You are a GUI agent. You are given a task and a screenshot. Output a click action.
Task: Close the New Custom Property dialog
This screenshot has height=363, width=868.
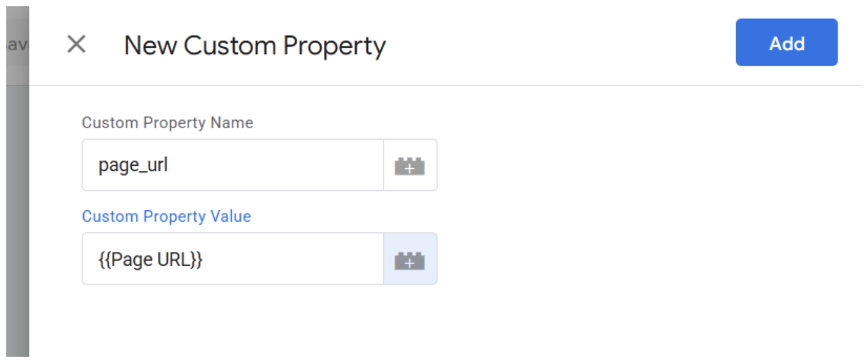pyautogui.click(x=75, y=44)
